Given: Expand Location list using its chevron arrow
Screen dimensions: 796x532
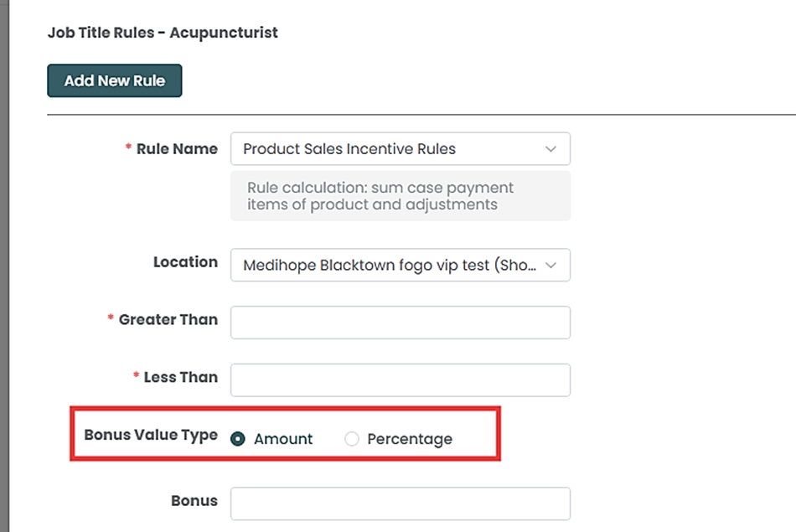Looking at the screenshot, I should click(550, 266).
